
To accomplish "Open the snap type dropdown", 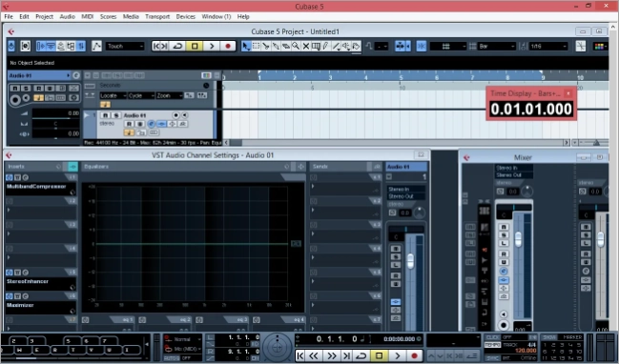I will 447,46.
